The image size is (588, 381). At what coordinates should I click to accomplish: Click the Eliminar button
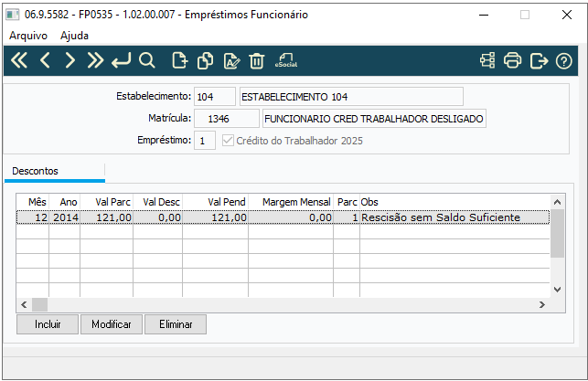(x=176, y=324)
